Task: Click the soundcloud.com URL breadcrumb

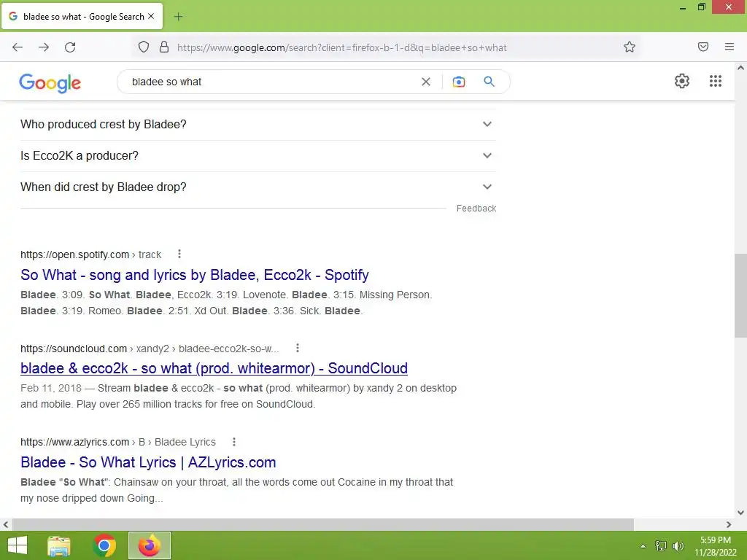Action: 150,349
